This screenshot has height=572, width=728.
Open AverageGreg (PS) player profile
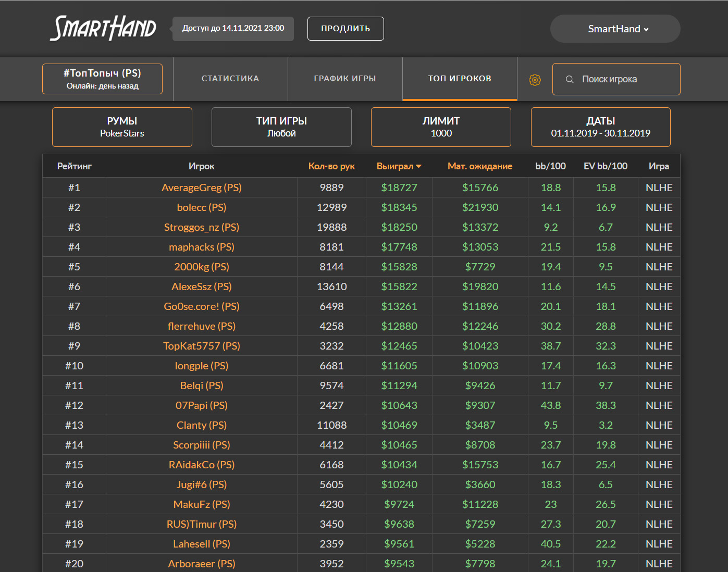pos(202,188)
